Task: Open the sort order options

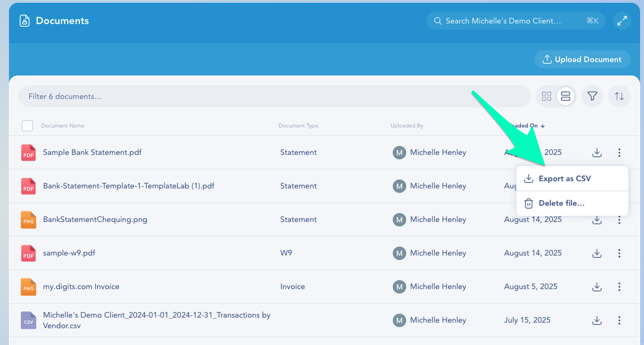Action: pos(619,96)
